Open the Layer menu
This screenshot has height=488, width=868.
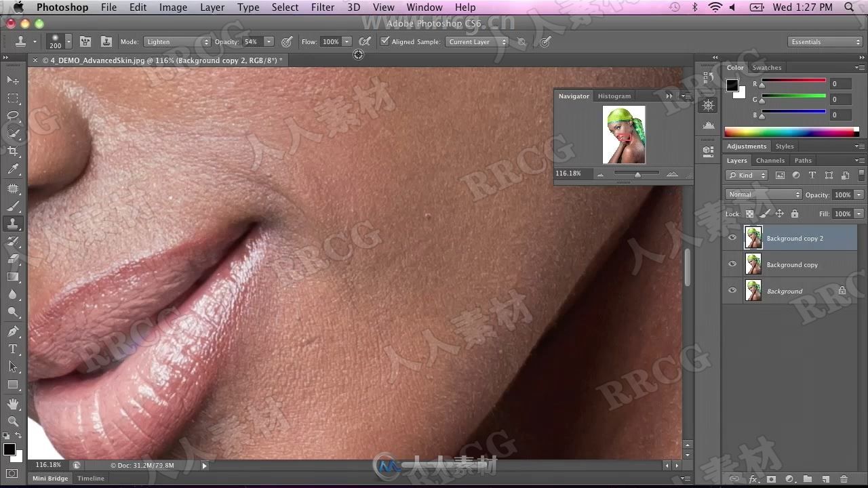pyautogui.click(x=212, y=7)
